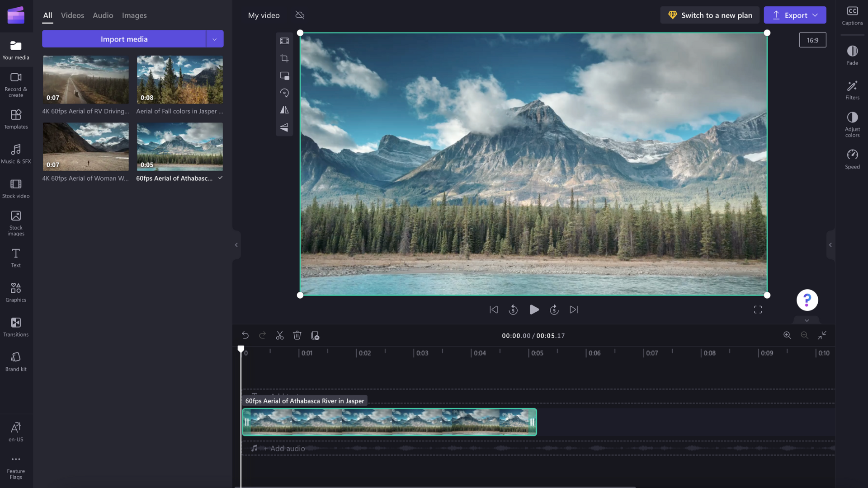
Task: Select Aerial of Fall colors thumbnail
Action: (180, 80)
